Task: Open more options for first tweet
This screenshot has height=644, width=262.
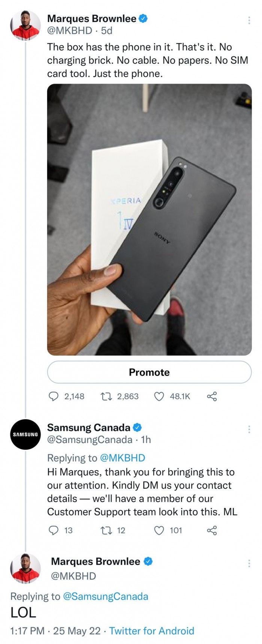Action: [249, 21]
